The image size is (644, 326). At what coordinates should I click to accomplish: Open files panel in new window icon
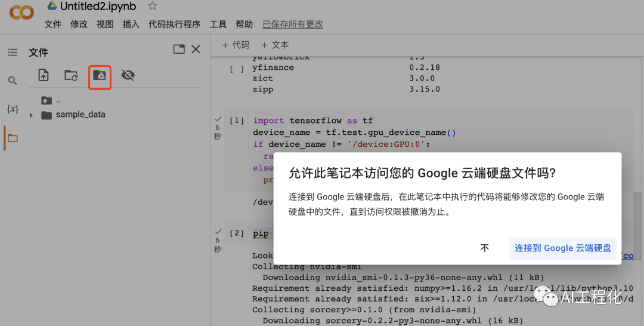pyautogui.click(x=179, y=50)
